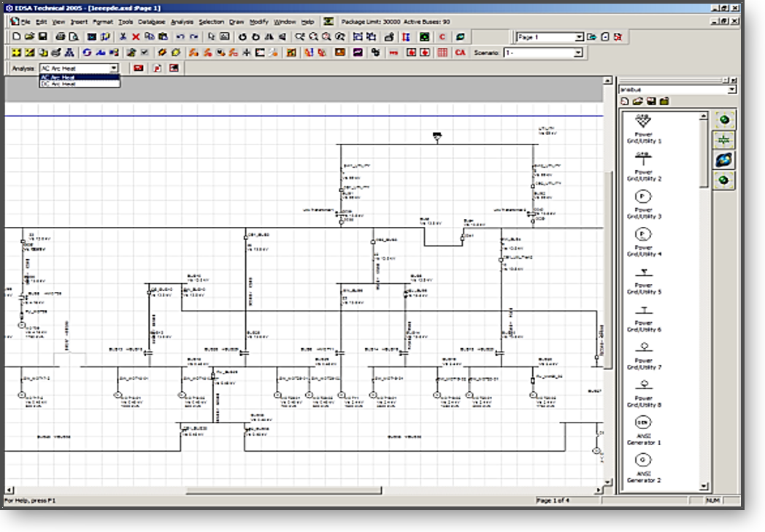Open the Page 1 dropdown
Screen dimensions: 765x532
(x=579, y=37)
